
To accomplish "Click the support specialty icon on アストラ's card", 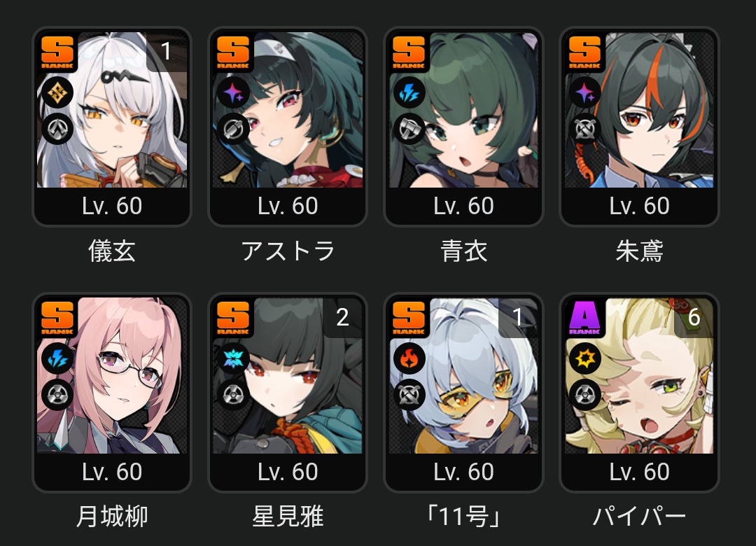I will pos(233,129).
